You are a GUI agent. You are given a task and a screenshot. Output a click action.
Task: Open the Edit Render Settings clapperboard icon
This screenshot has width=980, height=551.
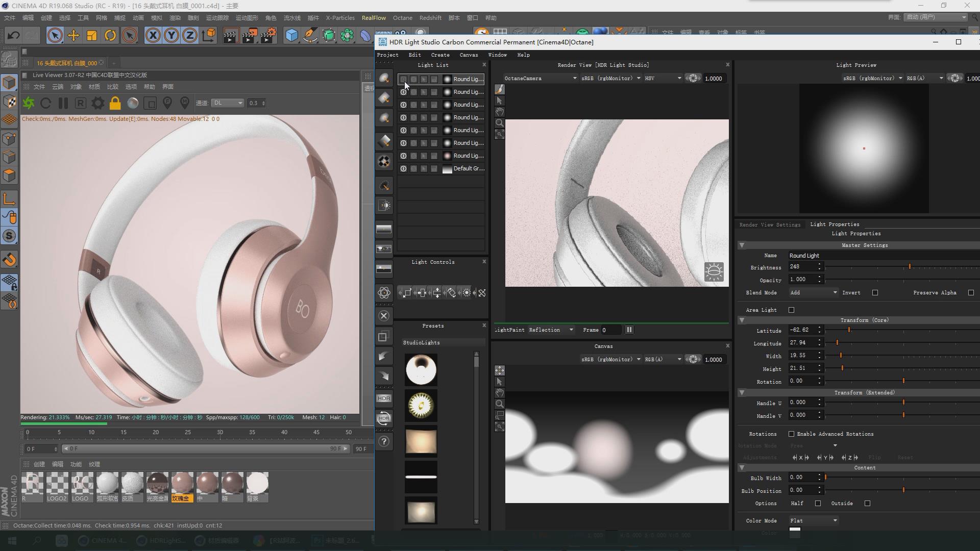(268, 35)
